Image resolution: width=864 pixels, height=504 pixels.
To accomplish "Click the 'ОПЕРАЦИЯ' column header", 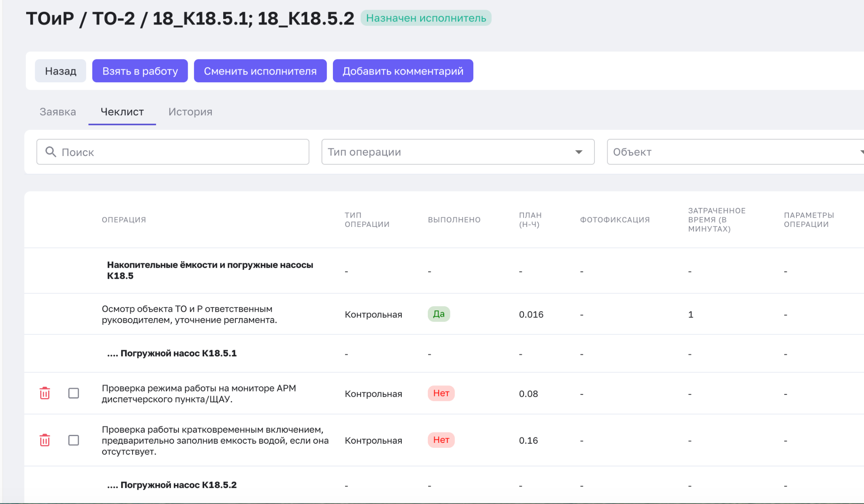I will pos(124,220).
